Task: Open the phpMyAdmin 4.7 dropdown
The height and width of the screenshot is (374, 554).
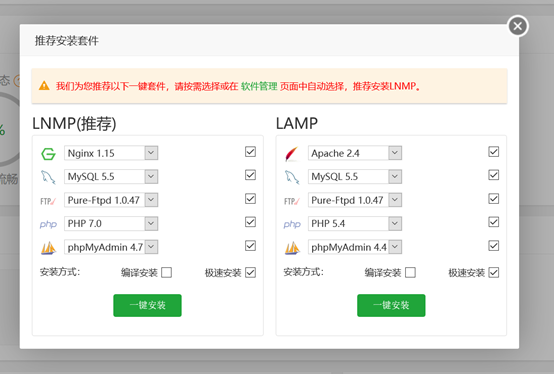Action: click(111, 247)
